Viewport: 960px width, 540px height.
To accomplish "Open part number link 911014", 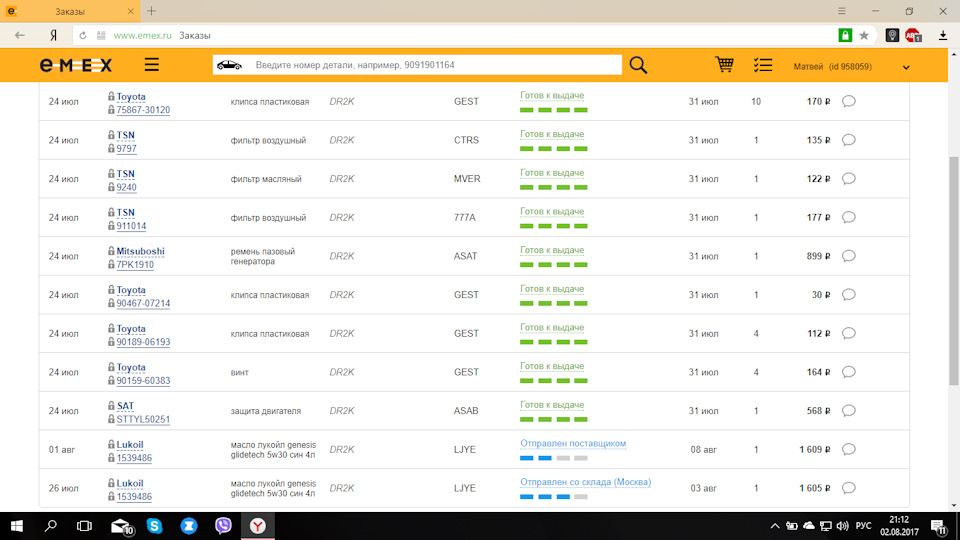I will pos(131,227).
